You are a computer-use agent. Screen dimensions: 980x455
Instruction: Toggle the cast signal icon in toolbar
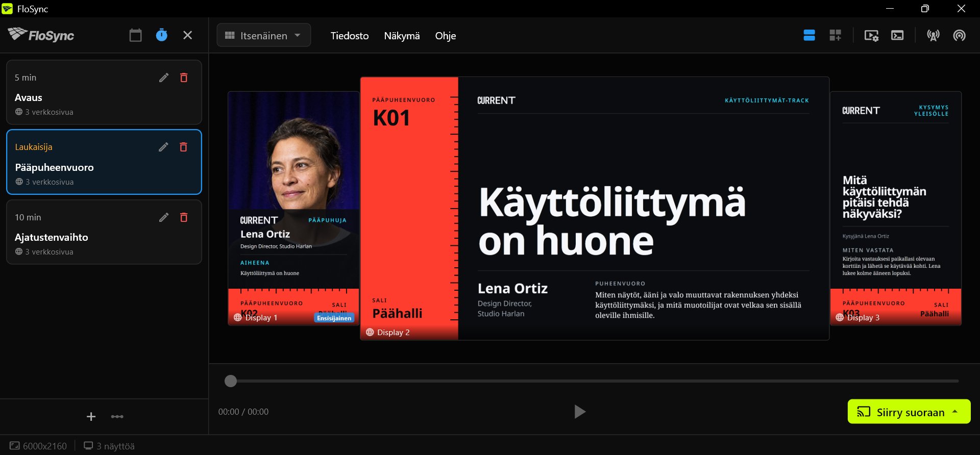(x=959, y=35)
